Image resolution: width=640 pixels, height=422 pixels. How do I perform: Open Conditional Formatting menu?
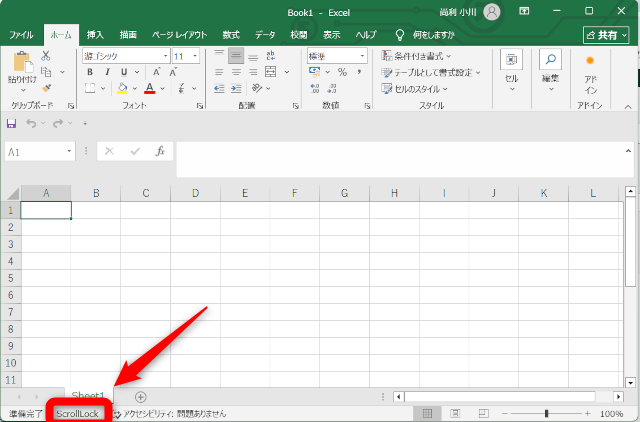tap(416, 56)
